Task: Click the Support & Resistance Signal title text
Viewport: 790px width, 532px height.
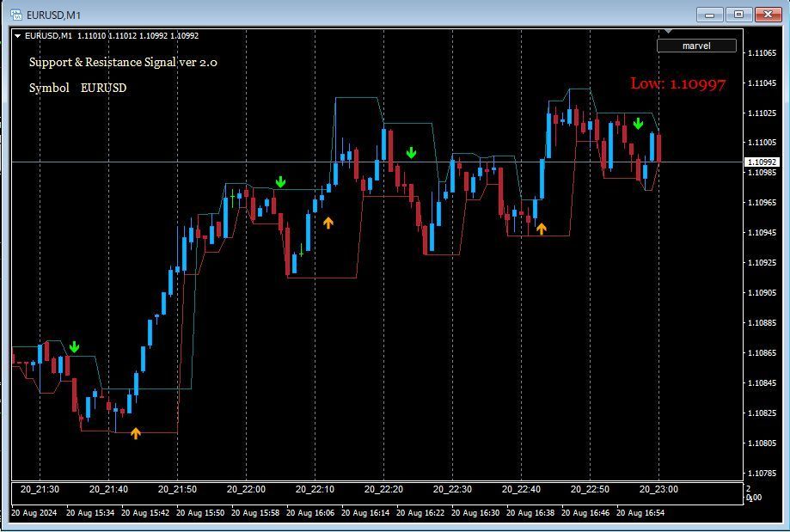Action: pos(123,63)
